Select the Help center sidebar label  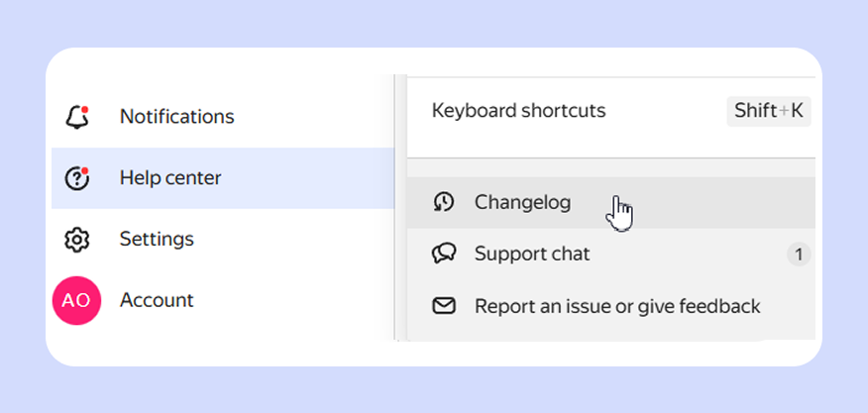[170, 178]
